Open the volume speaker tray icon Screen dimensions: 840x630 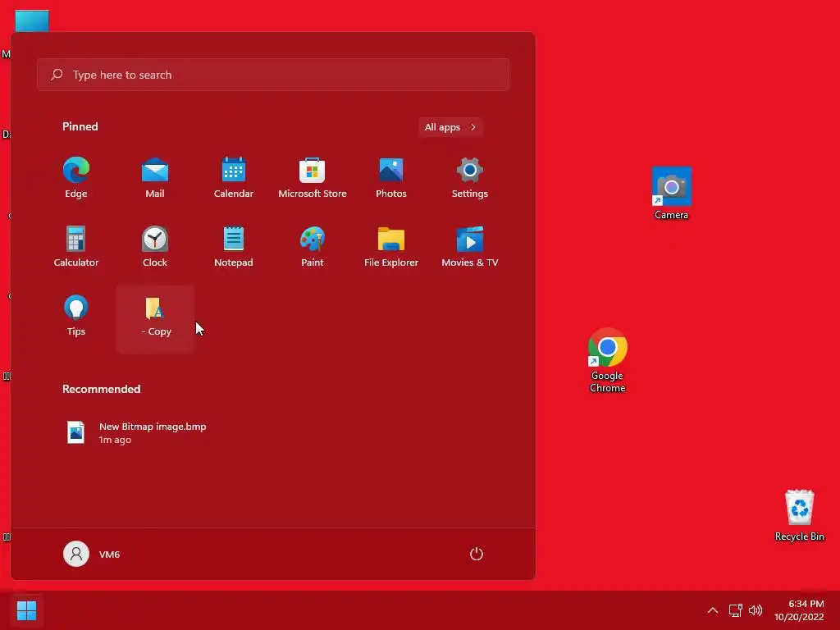click(x=756, y=610)
